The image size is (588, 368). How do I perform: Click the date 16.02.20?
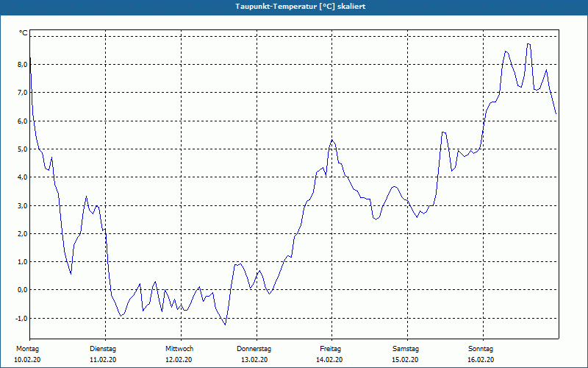pyautogui.click(x=481, y=360)
